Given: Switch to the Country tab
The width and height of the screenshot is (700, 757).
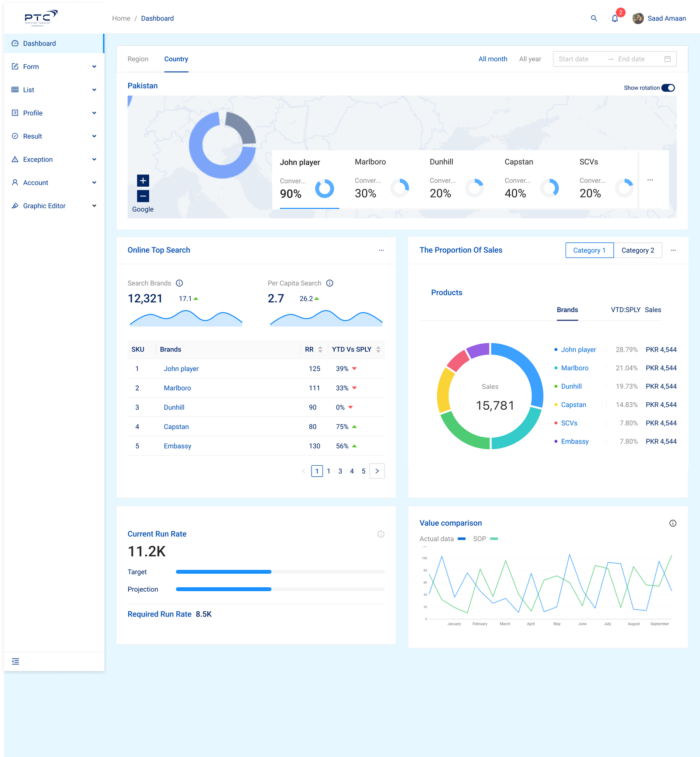Looking at the screenshot, I should (176, 59).
